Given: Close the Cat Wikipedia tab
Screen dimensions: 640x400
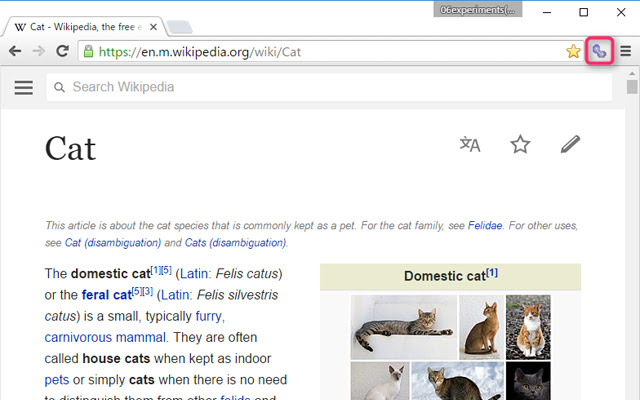Looking at the screenshot, I should pyautogui.click(x=153, y=27).
